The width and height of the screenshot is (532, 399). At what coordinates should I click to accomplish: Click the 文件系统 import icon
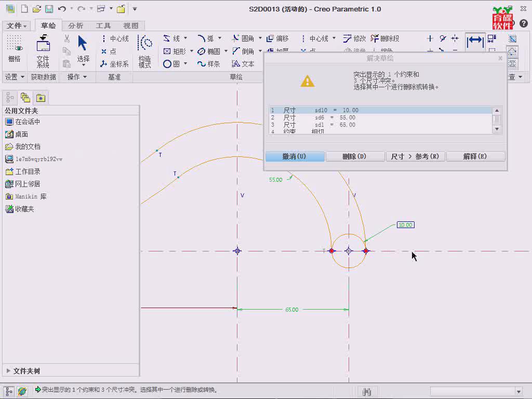pos(43,51)
